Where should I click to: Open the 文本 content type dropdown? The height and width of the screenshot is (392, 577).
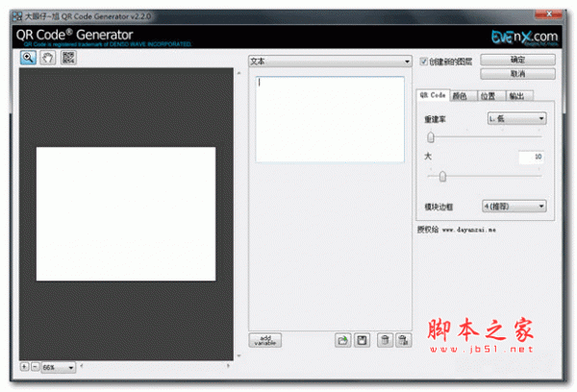point(330,61)
